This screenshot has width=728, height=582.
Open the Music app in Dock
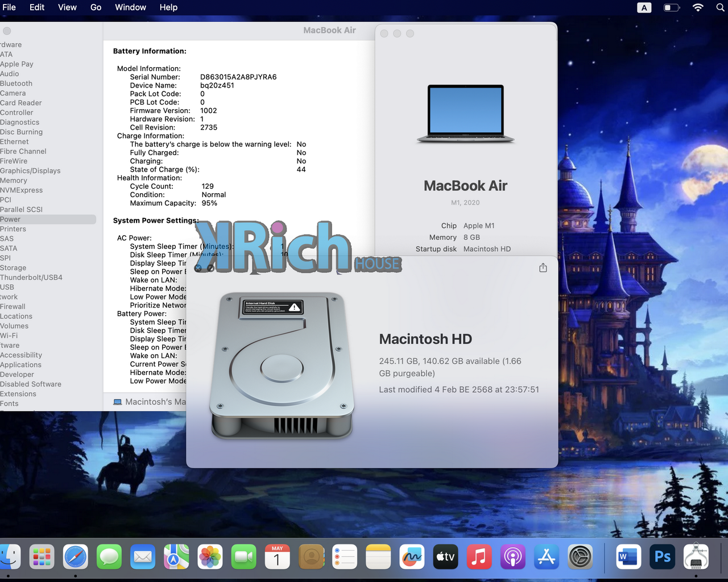(479, 557)
